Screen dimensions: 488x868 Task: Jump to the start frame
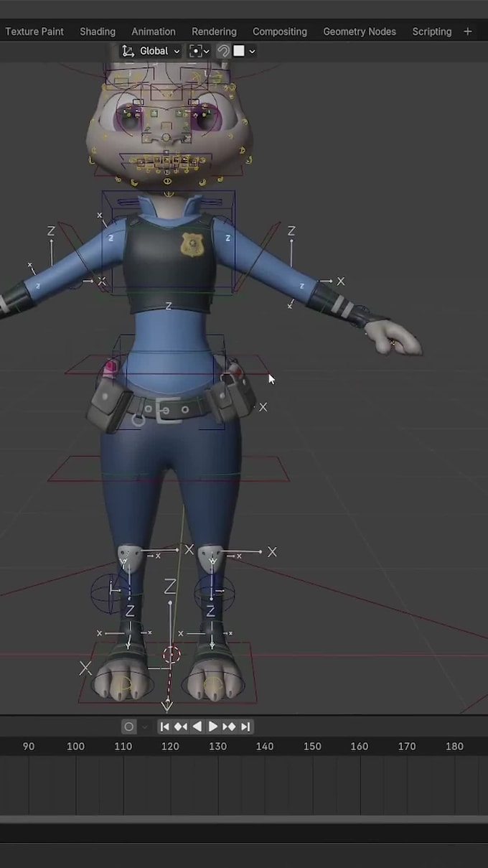[x=165, y=727]
